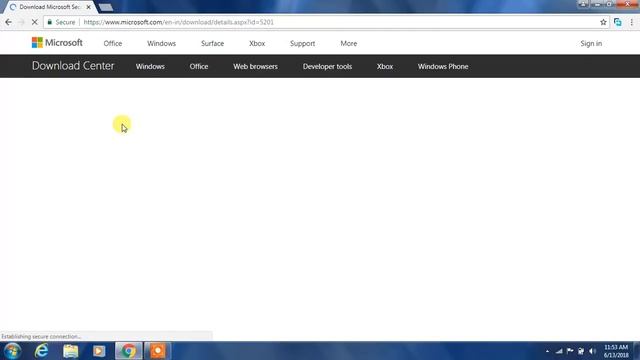Open the Windows Start menu
The image size is (640, 360).
point(13,351)
